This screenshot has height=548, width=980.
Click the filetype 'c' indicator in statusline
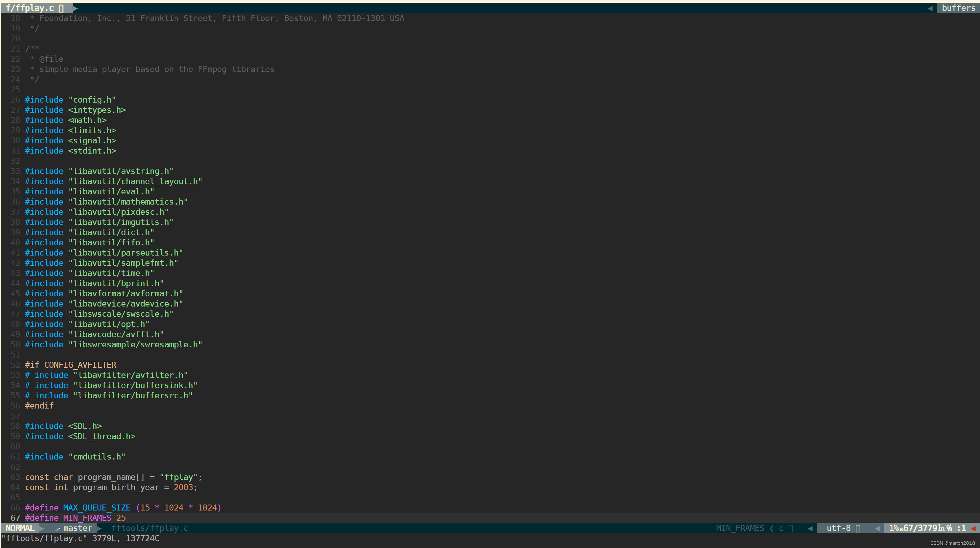pos(781,528)
